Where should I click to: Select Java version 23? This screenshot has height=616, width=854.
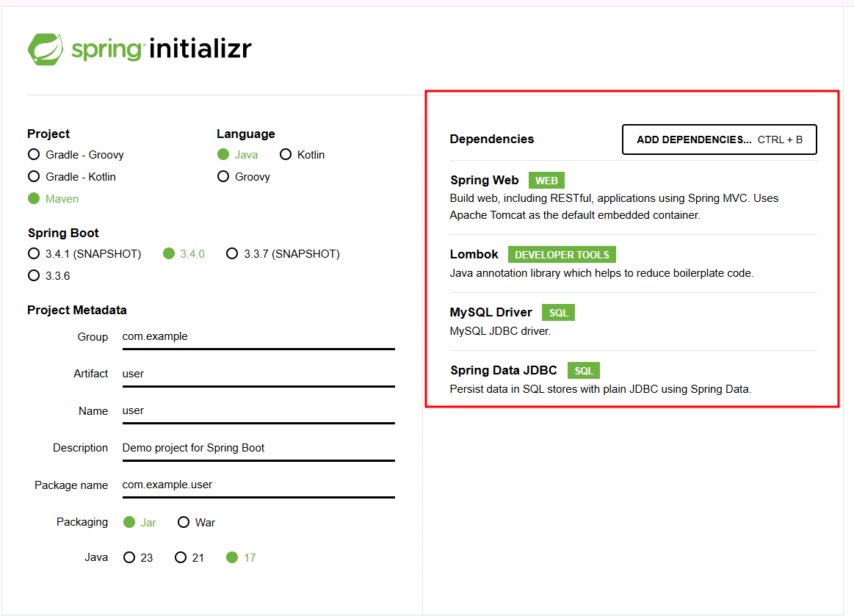tap(138, 558)
